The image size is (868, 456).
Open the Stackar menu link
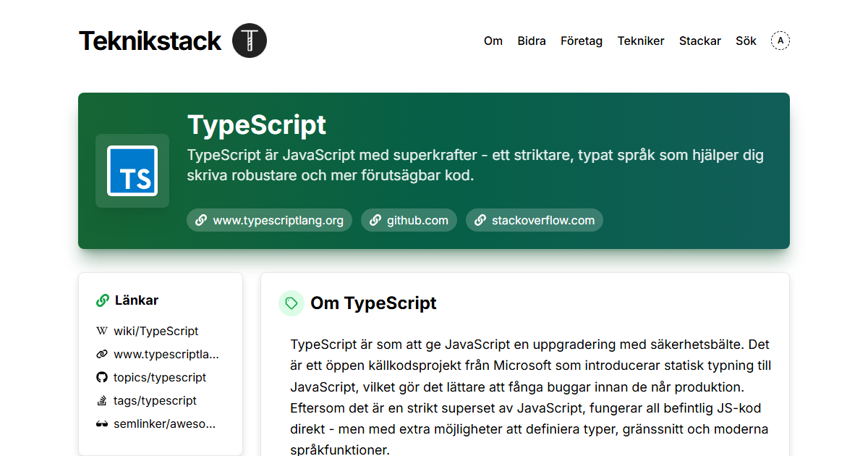pos(700,41)
